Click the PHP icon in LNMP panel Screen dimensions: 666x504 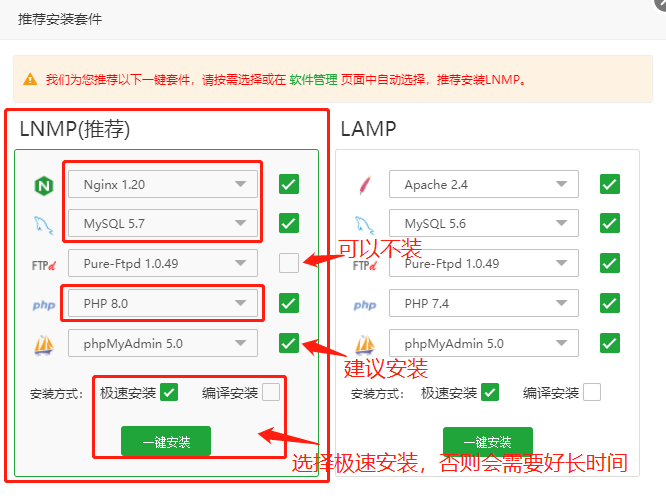pos(43,304)
